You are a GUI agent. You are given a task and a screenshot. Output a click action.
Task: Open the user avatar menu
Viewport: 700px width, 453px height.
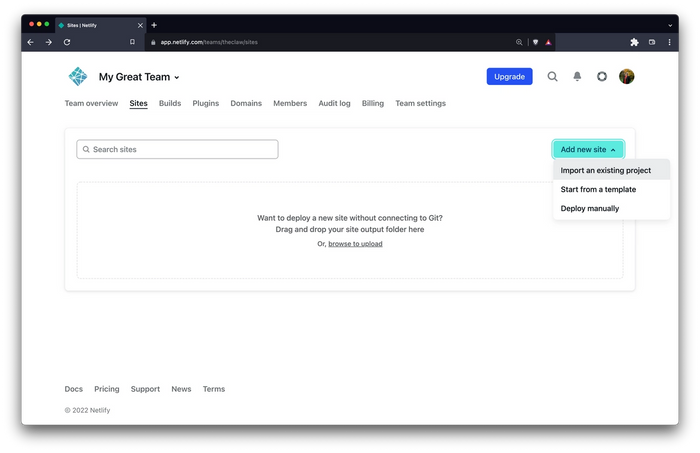tap(626, 76)
